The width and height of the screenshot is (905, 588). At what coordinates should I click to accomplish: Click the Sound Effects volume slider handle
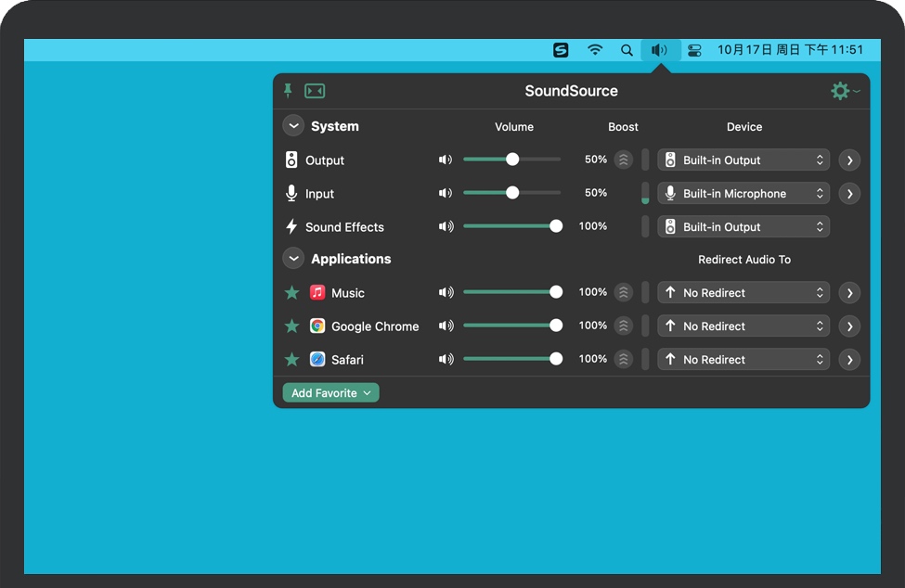pos(556,226)
